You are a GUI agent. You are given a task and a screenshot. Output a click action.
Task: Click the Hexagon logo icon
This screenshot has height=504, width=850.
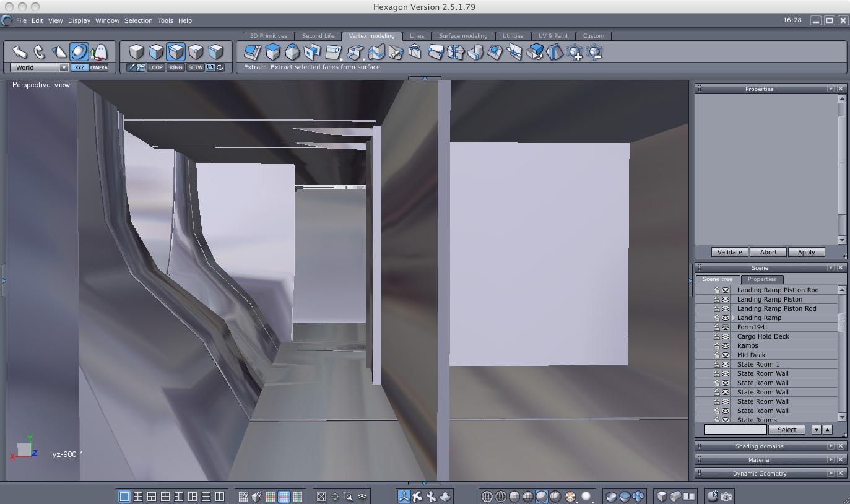click(7, 20)
